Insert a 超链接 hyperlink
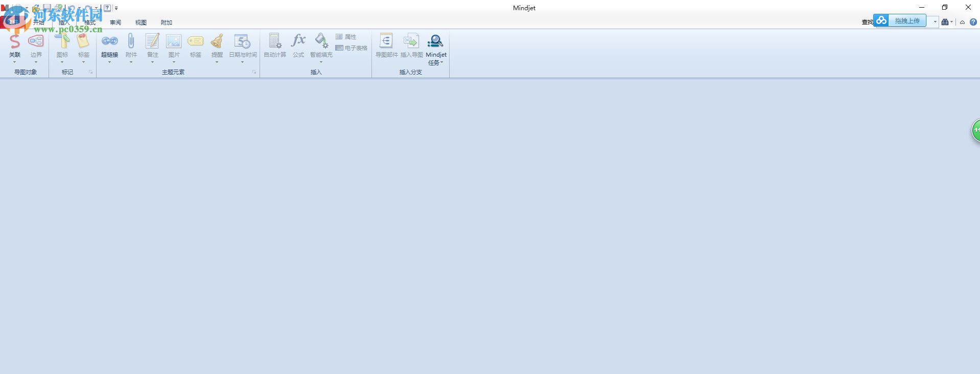This screenshot has height=374, width=980. click(x=109, y=41)
